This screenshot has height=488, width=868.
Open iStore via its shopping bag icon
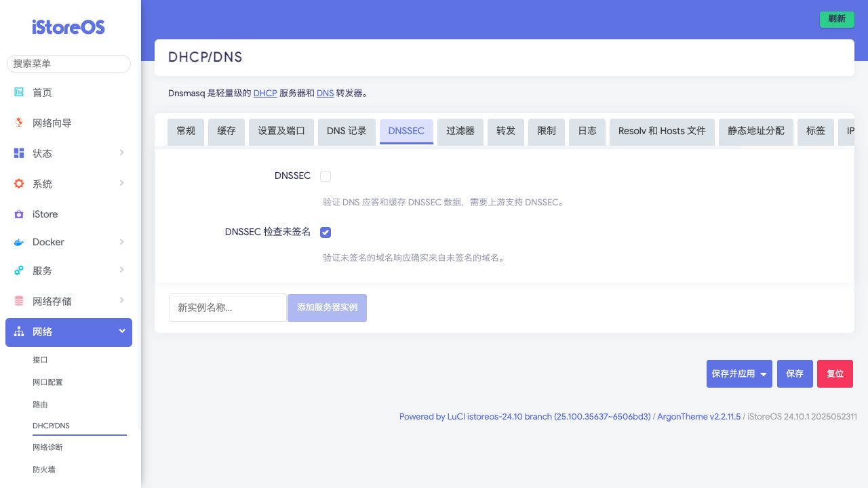click(19, 214)
